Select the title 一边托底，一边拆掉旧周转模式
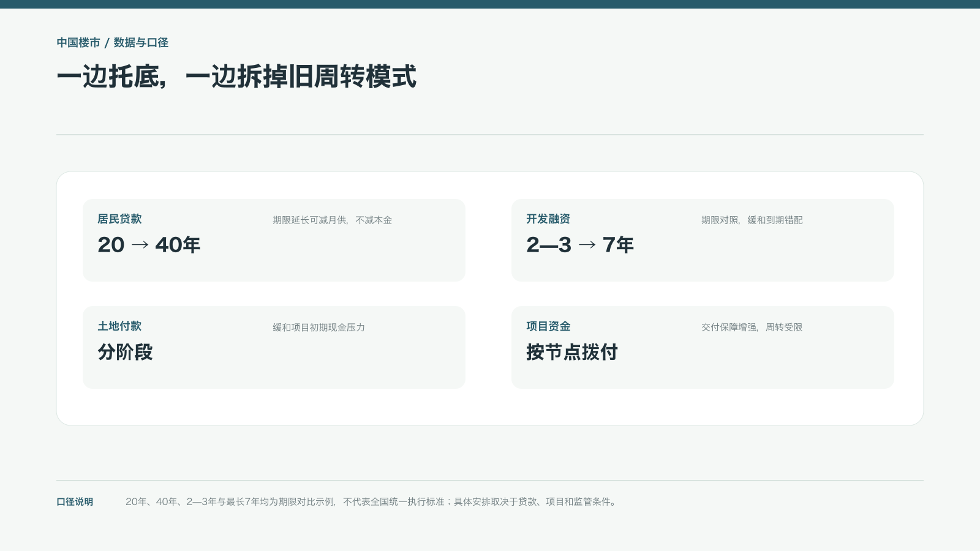Viewport: 980px width, 551px height. [236, 77]
